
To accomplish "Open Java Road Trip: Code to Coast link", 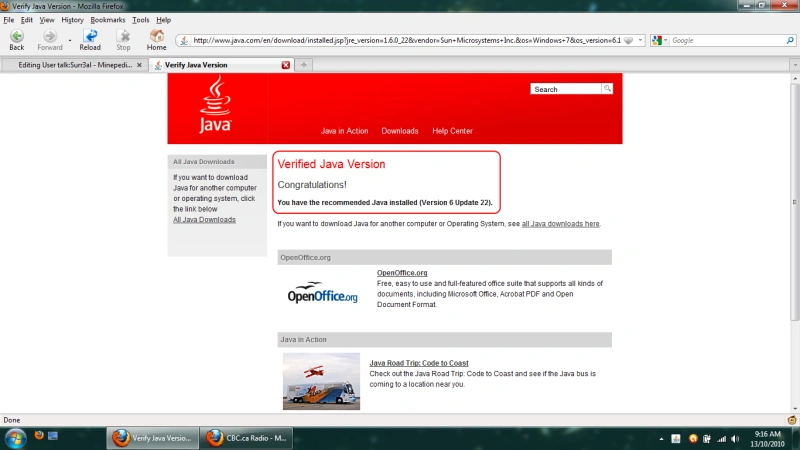I will [x=419, y=363].
